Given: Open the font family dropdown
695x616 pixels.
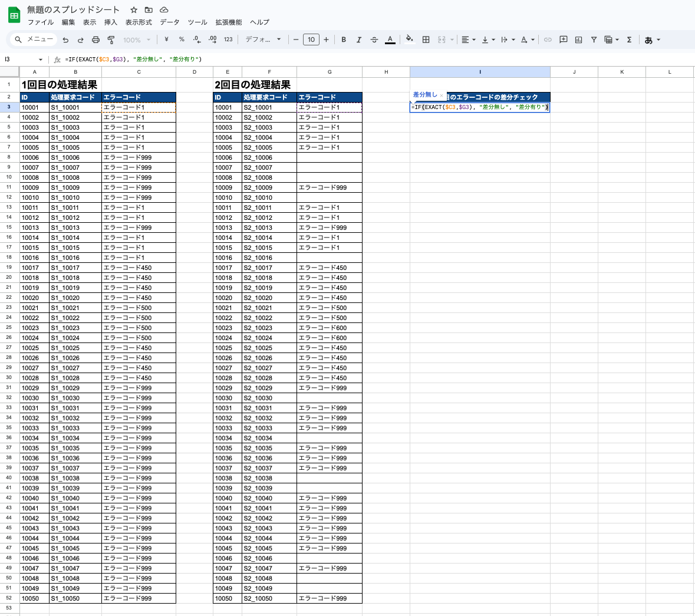Looking at the screenshot, I should [x=263, y=39].
